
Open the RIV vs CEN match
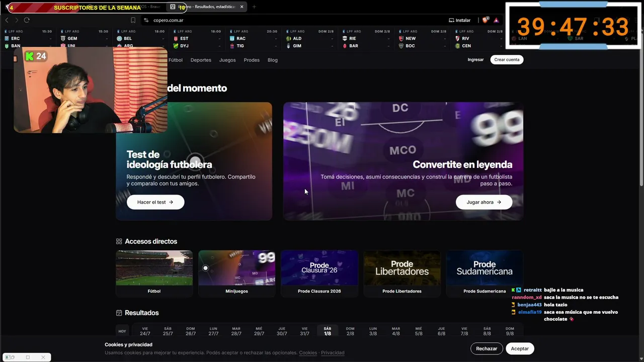click(478, 39)
